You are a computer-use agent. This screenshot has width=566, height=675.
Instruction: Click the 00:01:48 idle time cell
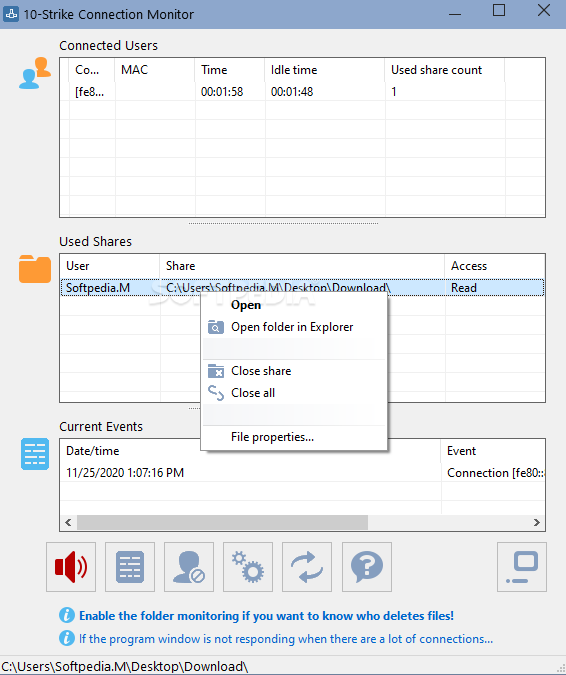click(292, 92)
